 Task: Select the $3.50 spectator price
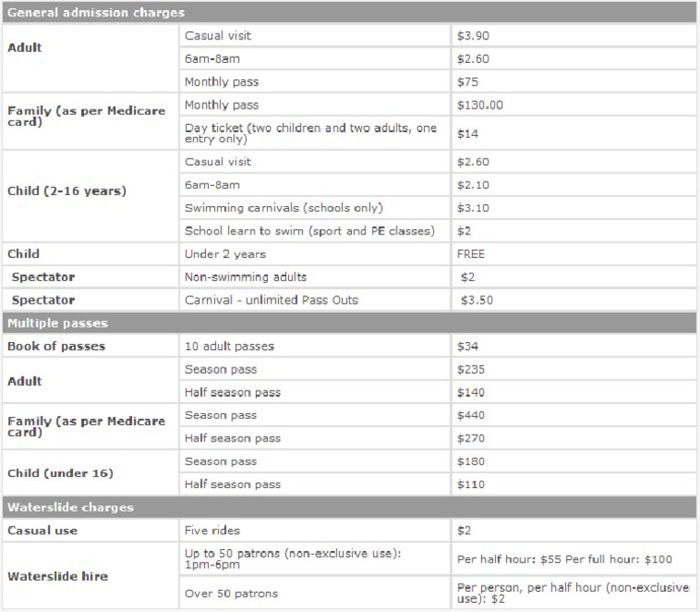point(478,300)
